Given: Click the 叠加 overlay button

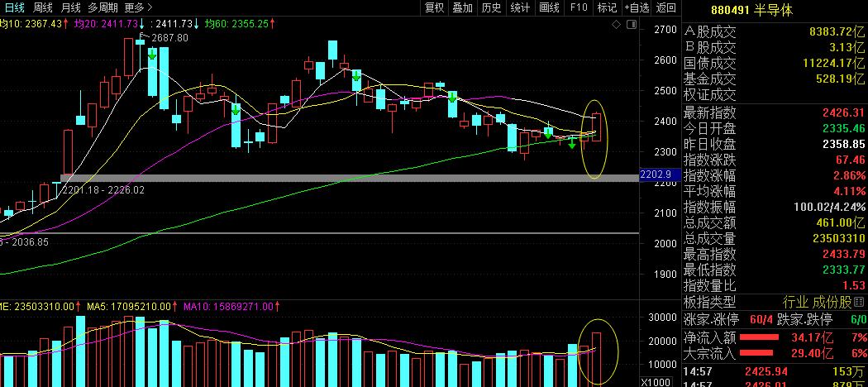Looking at the screenshot, I should (462, 7).
